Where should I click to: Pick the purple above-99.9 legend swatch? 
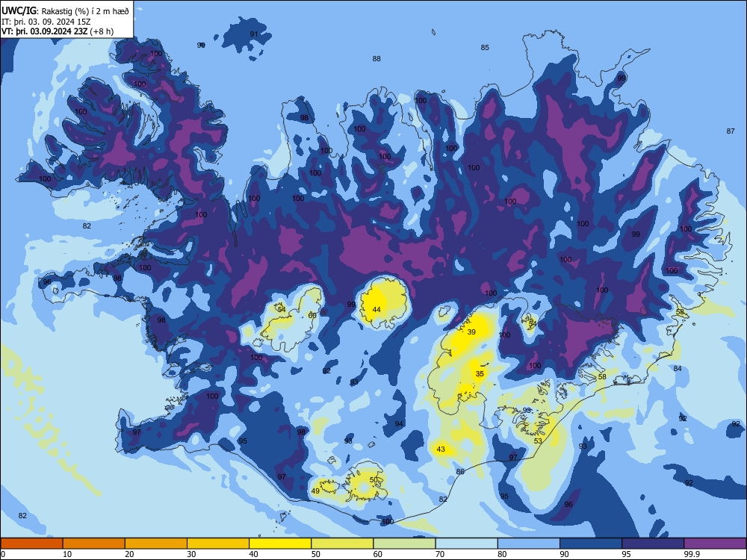(715, 544)
